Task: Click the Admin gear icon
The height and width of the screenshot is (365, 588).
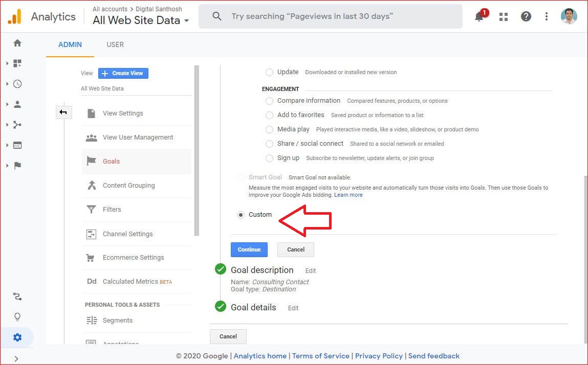Action: pos(17,337)
